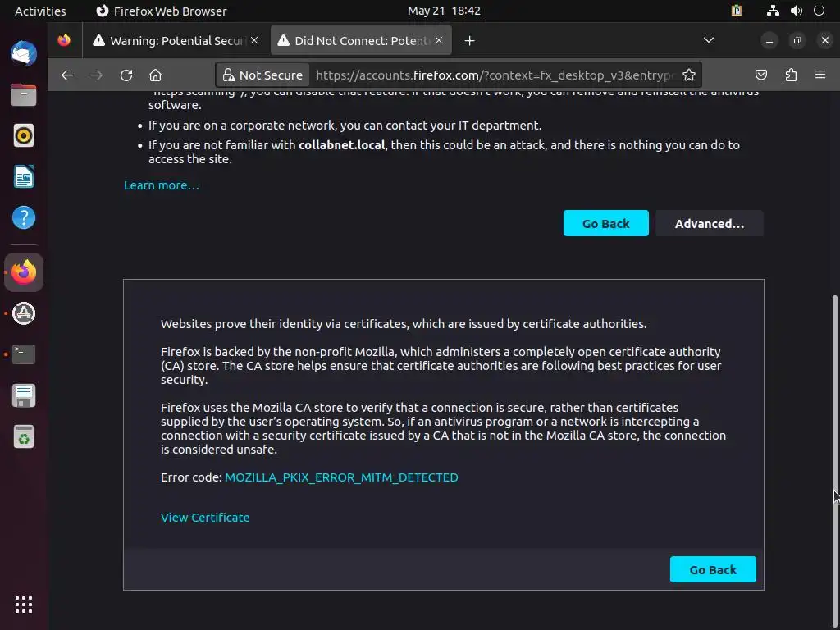Click the Firefox View icon in tab bar
The height and width of the screenshot is (630, 840).
tap(64, 40)
